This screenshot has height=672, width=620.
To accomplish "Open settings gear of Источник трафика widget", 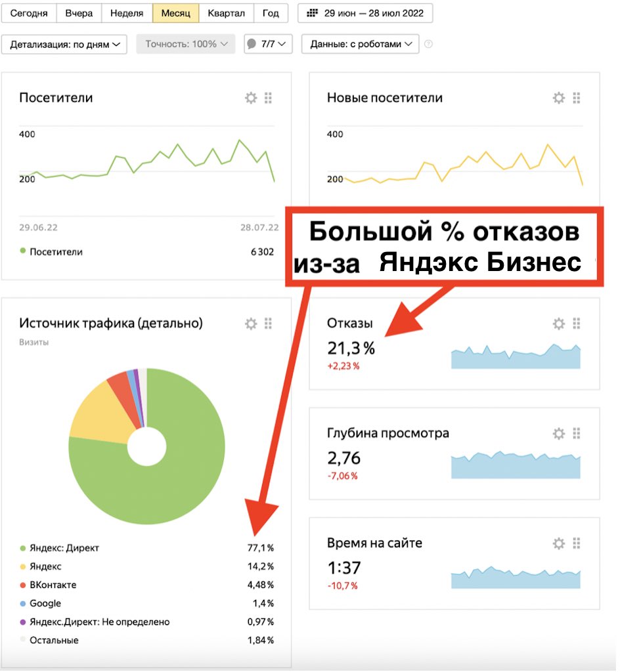I will (x=252, y=324).
